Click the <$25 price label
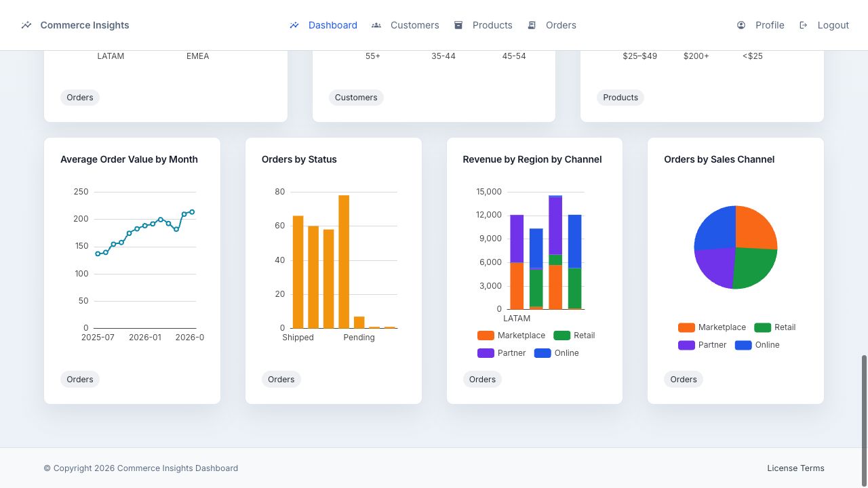The width and height of the screenshot is (868, 488). [x=753, y=56]
